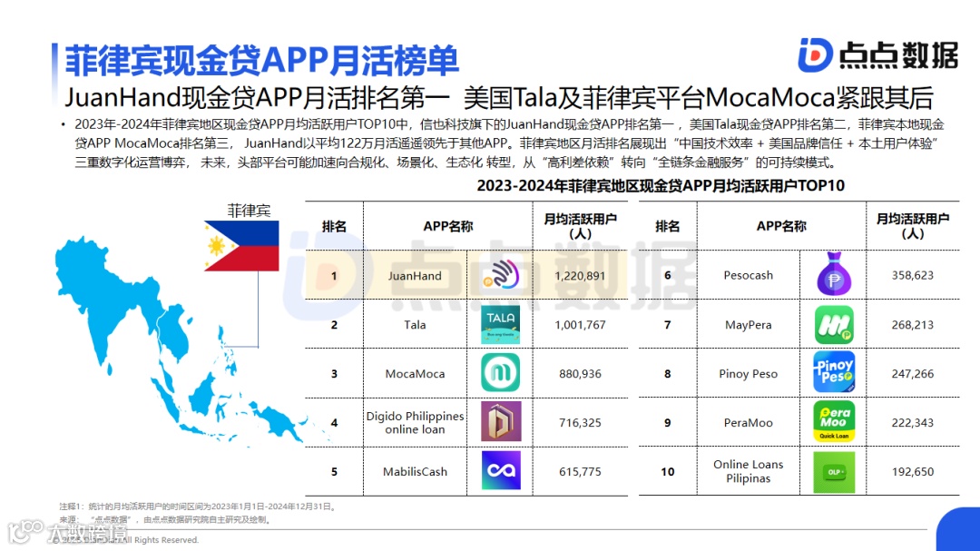Select the value 1,220,891
Screen dimensions: 980x551
coord(579,276)
